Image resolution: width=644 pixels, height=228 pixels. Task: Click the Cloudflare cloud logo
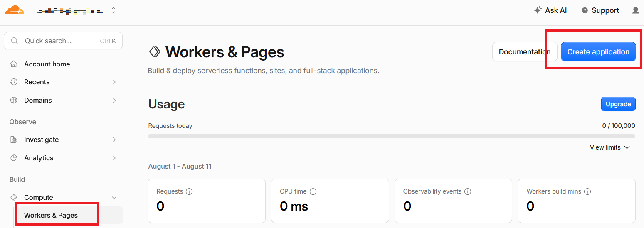[15, 10]
